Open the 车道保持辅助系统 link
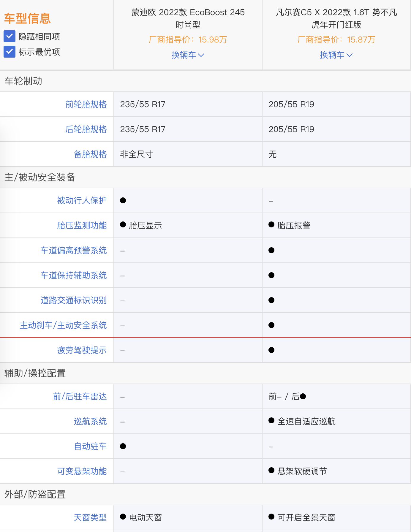This screenshot has height=532, width=411. pyautogui.click(x=74, y=275)
